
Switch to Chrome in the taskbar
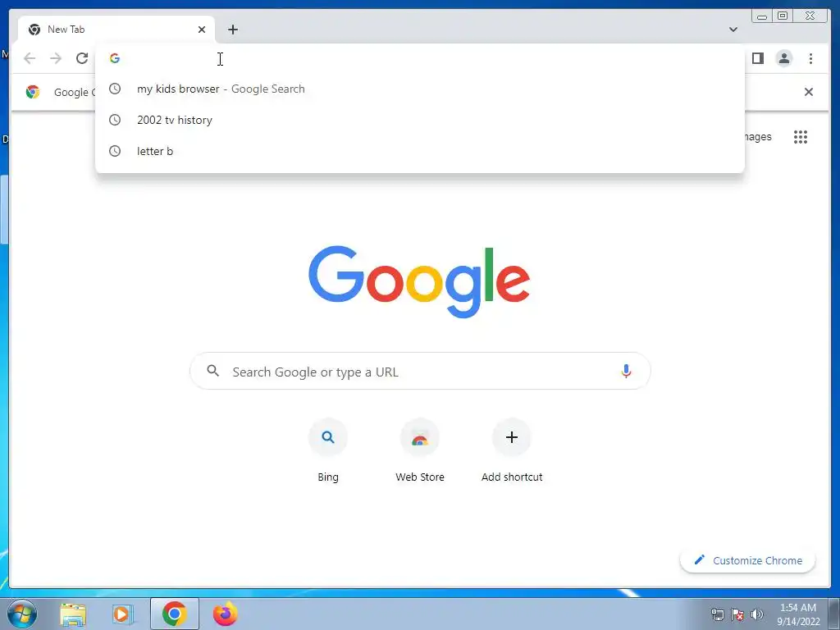click(x=175, y=614)
